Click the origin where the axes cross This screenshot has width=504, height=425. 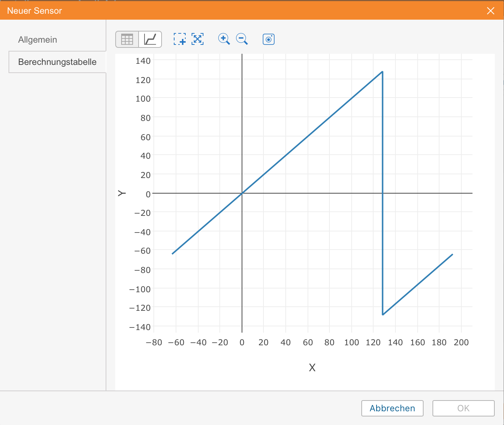[242, 193]
